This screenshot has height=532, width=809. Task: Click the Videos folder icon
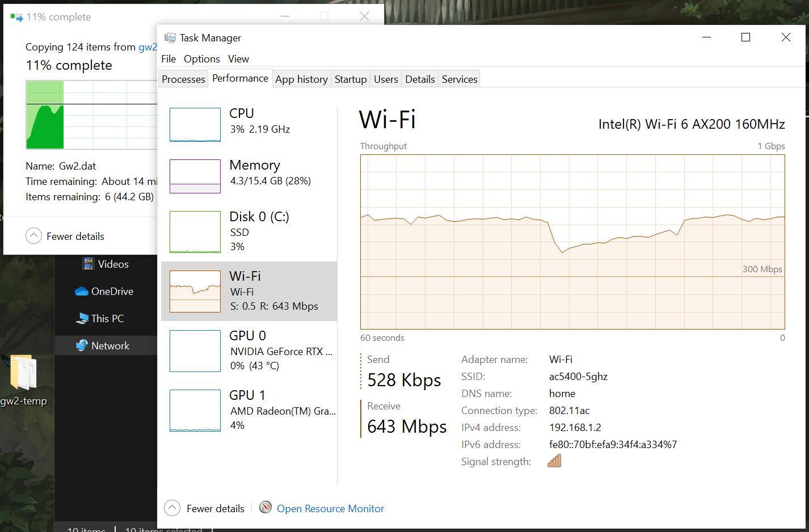(88, 264)
